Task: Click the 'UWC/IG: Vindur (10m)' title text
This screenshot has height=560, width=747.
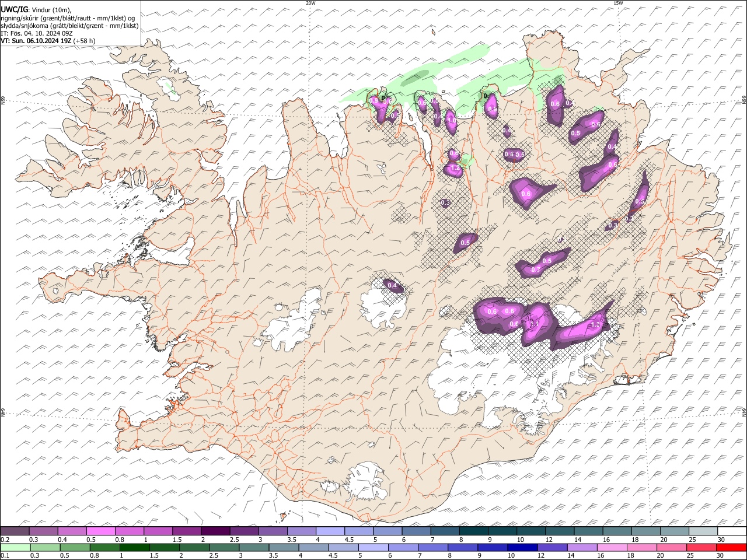Action: tap(36, 9)
